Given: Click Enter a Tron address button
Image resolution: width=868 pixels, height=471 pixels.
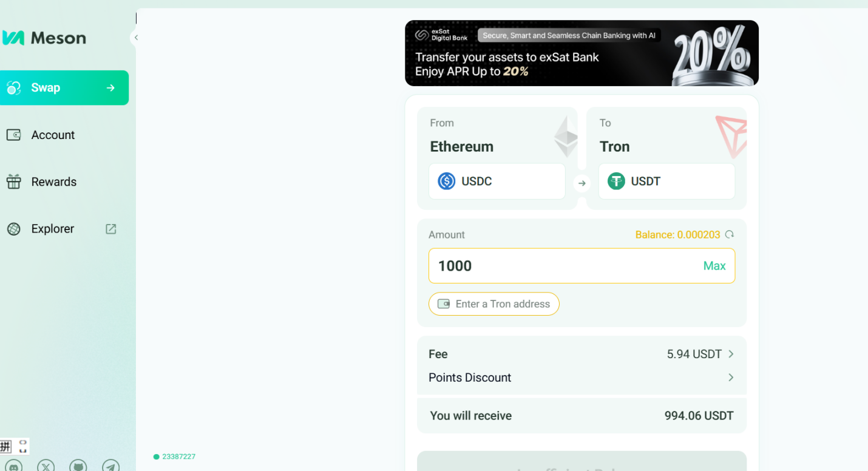Looking at the screenshot, I should point(493,304).
